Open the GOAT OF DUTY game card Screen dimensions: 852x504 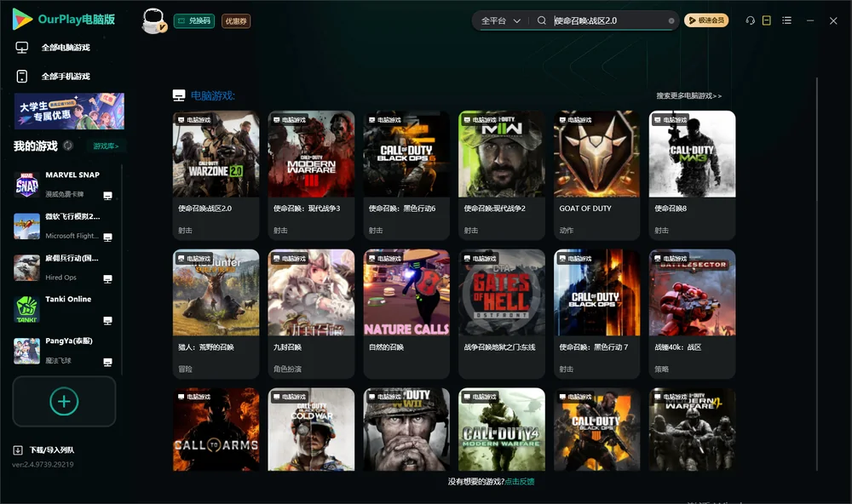coord(596,175)
